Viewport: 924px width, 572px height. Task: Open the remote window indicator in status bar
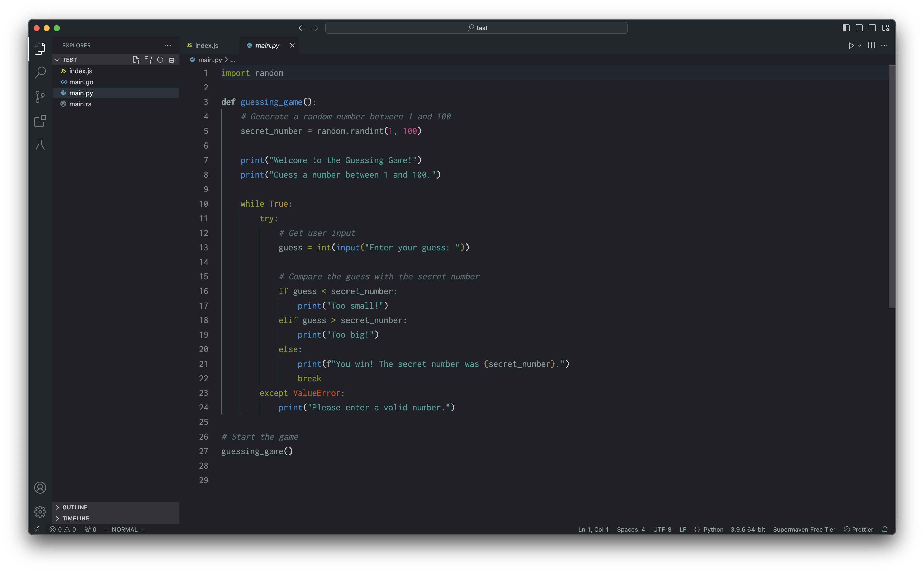point(37,529)
